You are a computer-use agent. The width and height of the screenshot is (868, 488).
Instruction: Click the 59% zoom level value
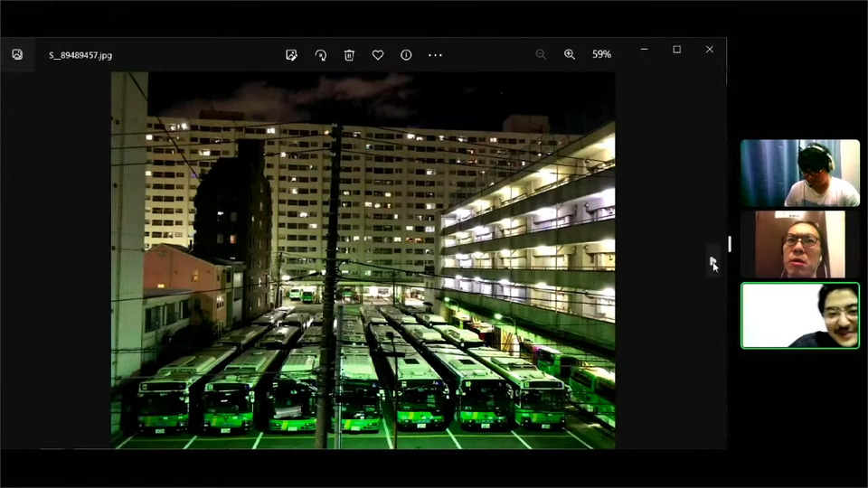coord(601,54)
